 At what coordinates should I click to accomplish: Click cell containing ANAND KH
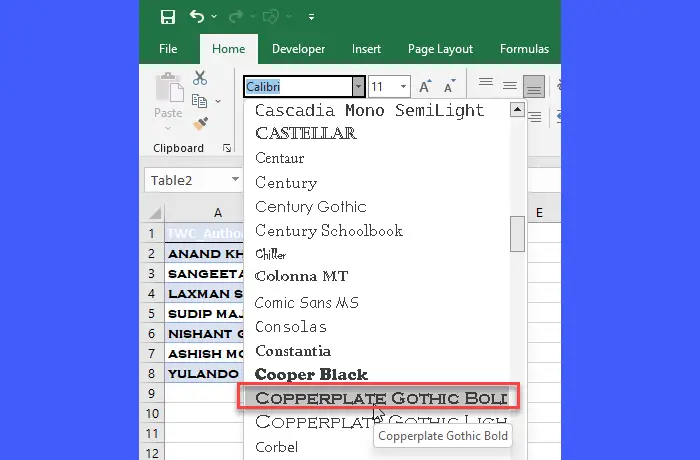point(204,253)
